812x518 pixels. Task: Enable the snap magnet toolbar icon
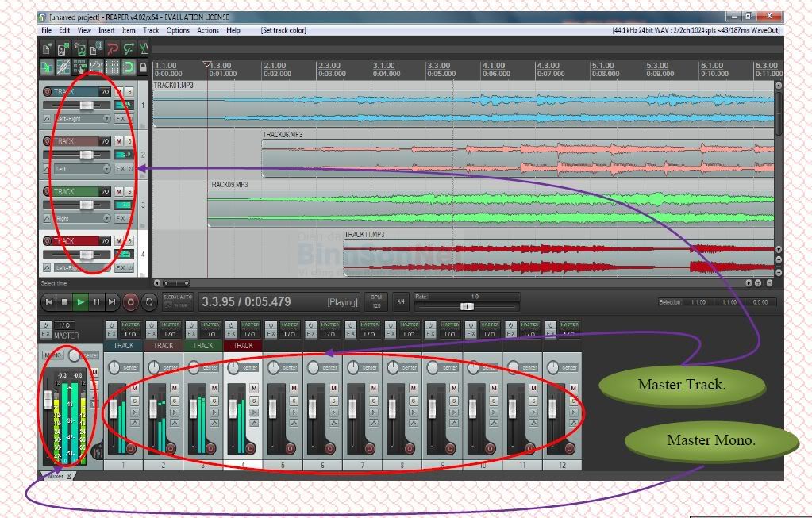click(x=128, y=67)
